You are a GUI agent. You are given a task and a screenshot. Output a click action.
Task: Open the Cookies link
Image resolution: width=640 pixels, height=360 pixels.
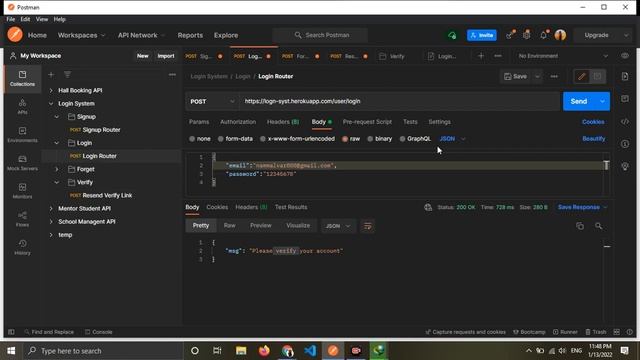(x=593, y=122)
